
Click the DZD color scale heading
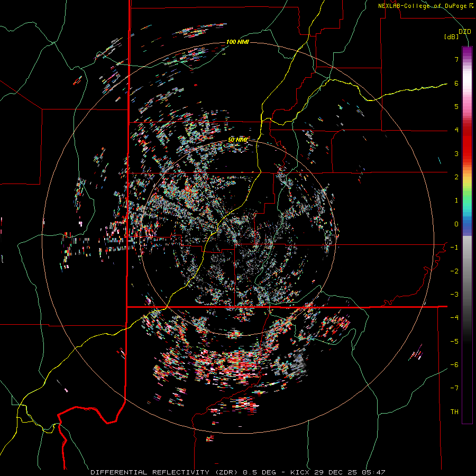click(x=465, y=32)
